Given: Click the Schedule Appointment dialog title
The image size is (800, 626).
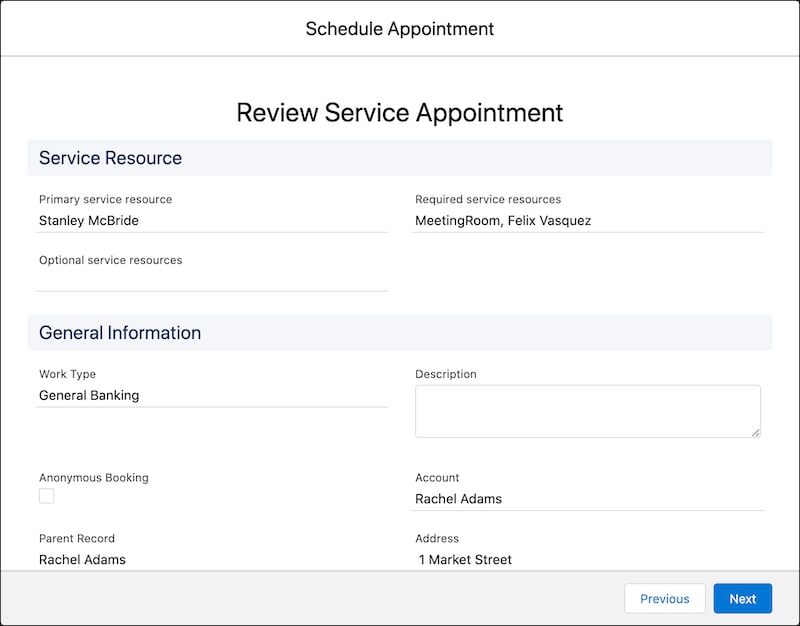Looking at the screenshot, I should coord(400,29).
